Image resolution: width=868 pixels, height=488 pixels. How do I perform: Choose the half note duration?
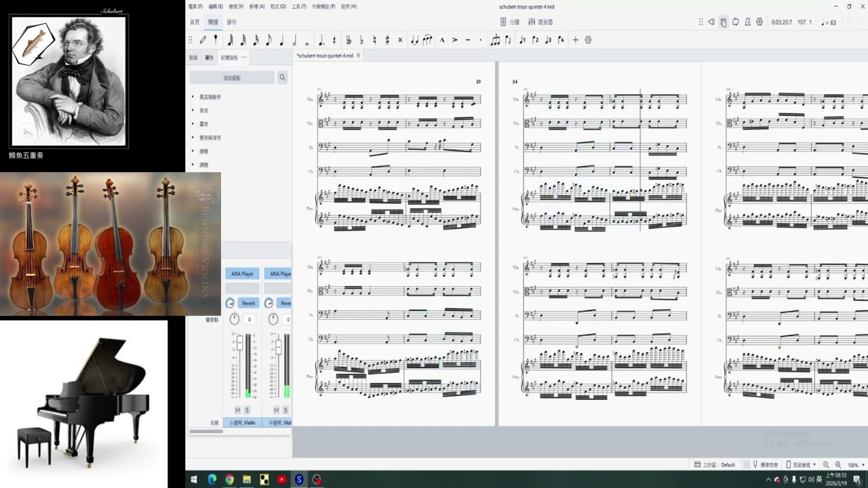[x=294, y=40]
